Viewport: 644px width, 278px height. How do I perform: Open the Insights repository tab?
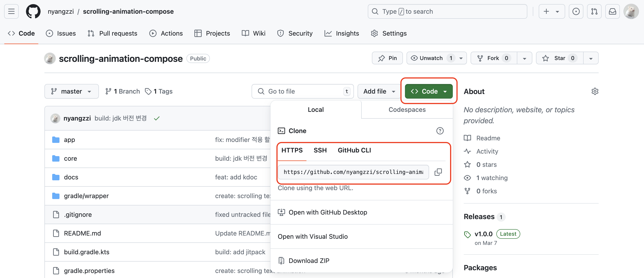pyautogui.click(x=342, y=33)
